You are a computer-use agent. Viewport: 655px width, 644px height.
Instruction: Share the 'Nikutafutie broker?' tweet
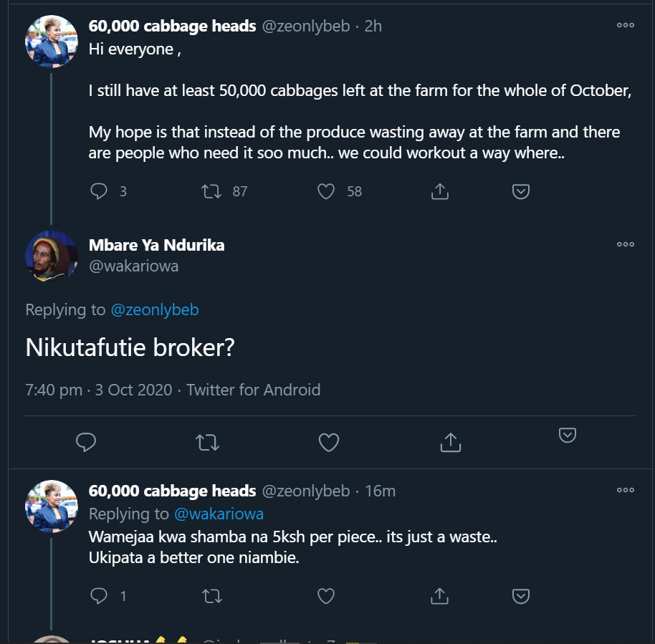(x=450, y=443)
